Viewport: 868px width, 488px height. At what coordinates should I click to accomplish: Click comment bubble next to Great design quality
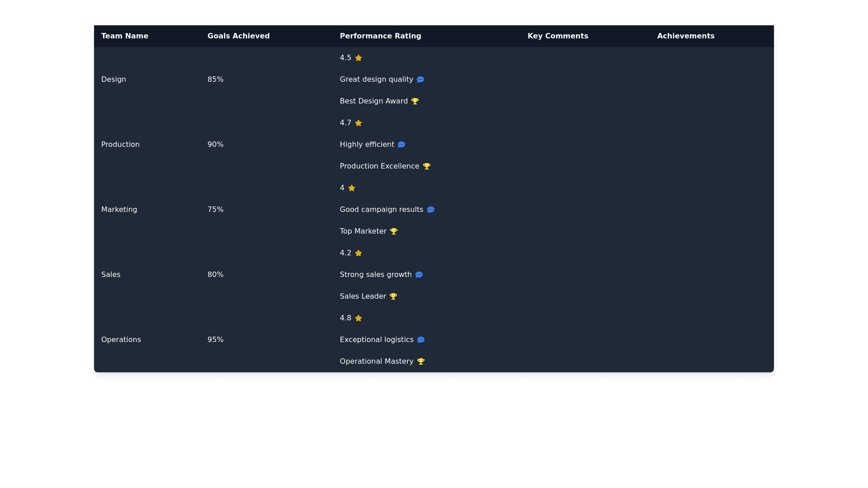(420, 80)
